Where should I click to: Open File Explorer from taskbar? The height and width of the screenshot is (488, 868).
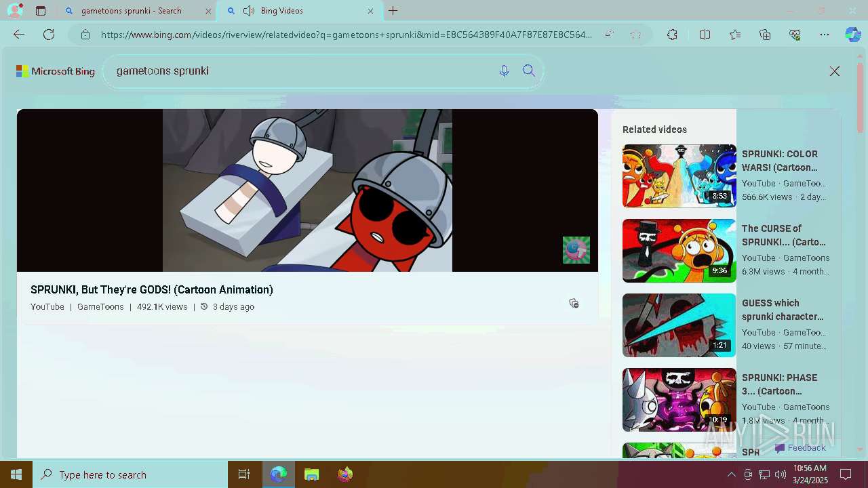tap(311, 474)
